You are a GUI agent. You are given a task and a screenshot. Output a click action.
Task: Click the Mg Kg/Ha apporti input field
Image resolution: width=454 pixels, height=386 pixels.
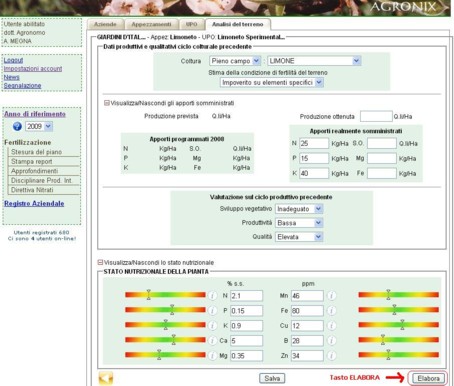382,158
